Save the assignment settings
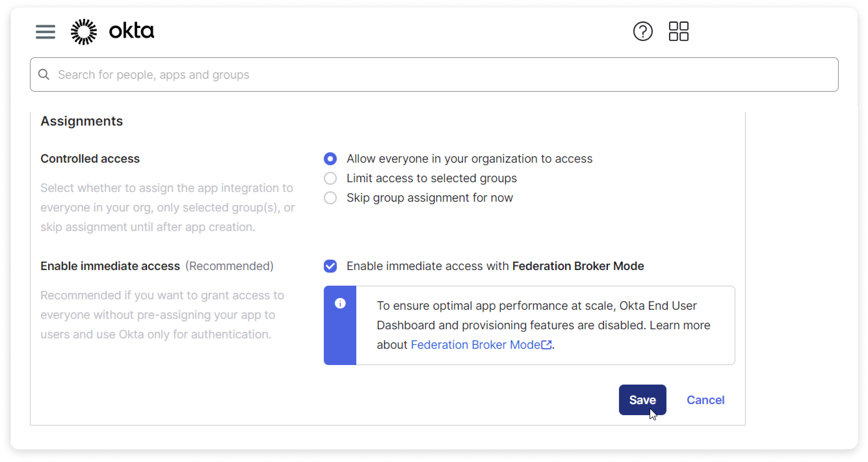The width and height of the screenshot is (868, 462). (642, 400)
